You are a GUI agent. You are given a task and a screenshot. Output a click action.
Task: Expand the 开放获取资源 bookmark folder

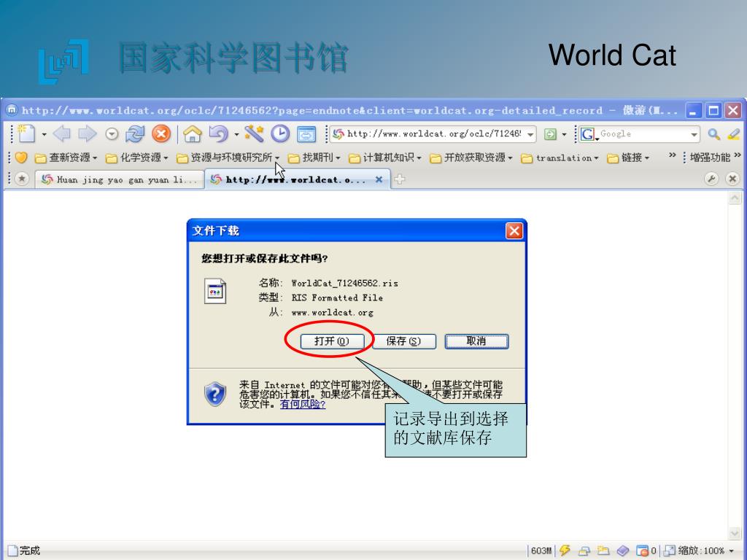472,157
